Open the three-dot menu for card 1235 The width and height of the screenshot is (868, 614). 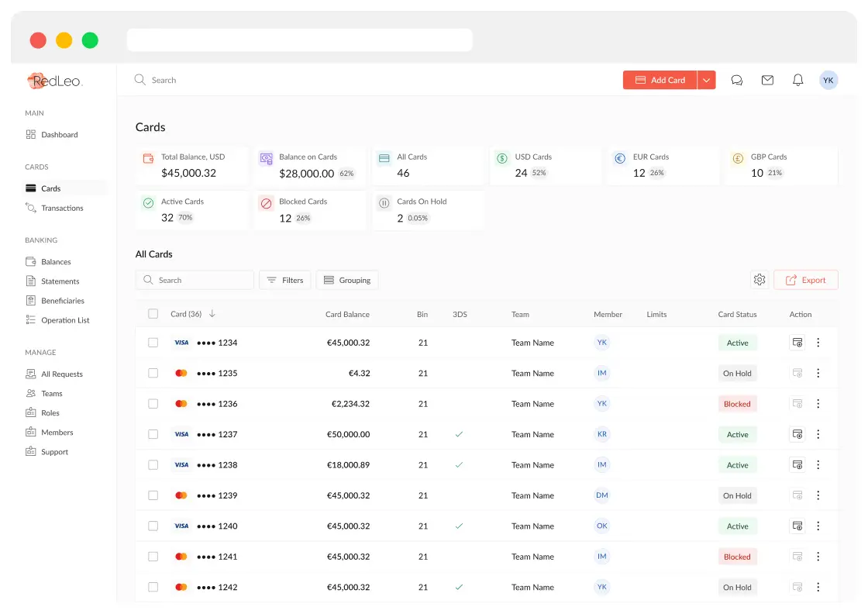[818, 373]
